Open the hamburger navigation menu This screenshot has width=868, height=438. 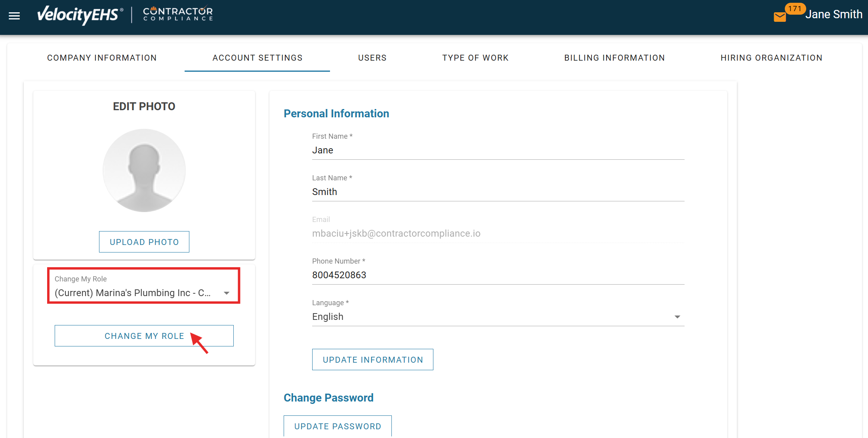pos(14,16)
